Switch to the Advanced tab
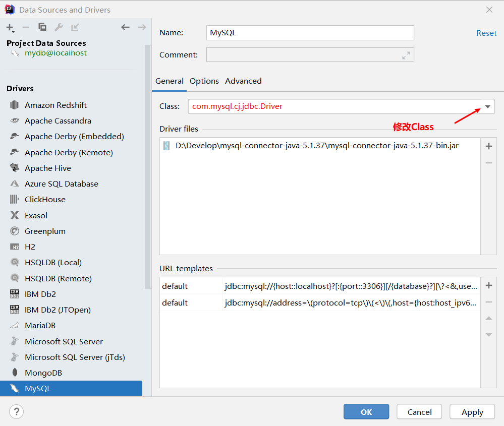504x426 pixels. pos(243,81)
